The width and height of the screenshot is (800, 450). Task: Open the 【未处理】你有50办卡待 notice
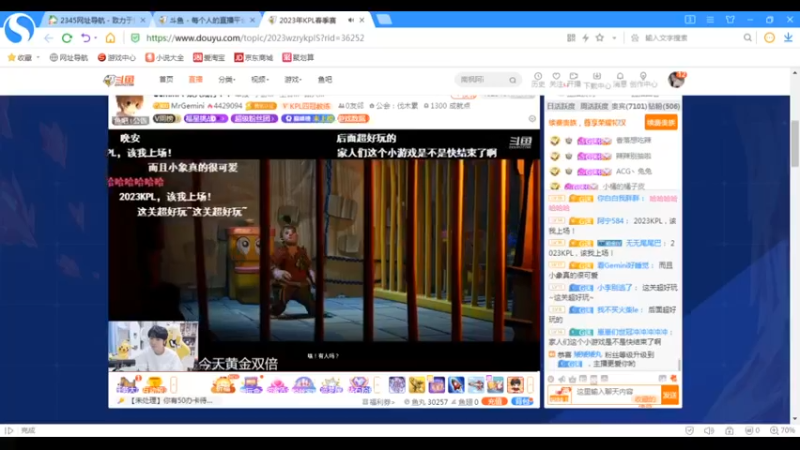tap(166, 401)
